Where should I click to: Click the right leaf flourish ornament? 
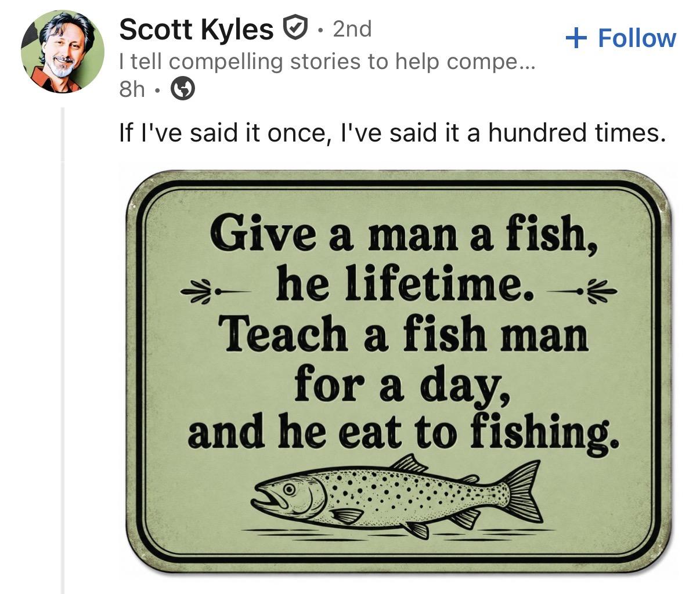(578, 289)
